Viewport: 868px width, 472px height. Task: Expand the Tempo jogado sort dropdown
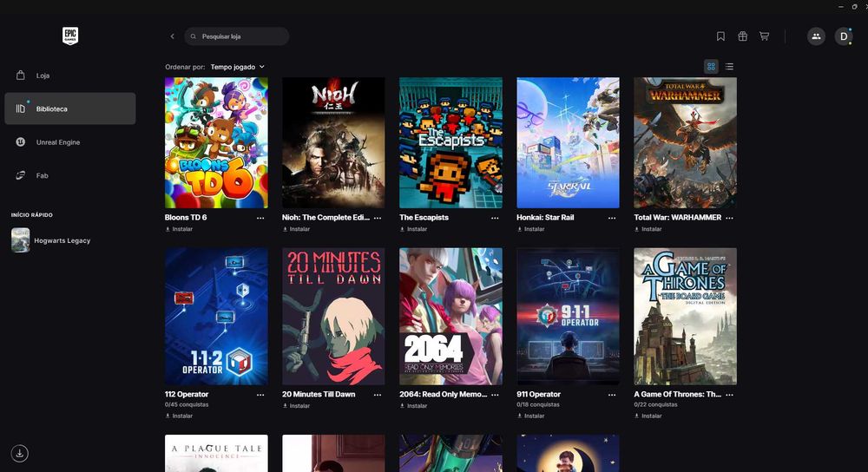pos(238,67)
